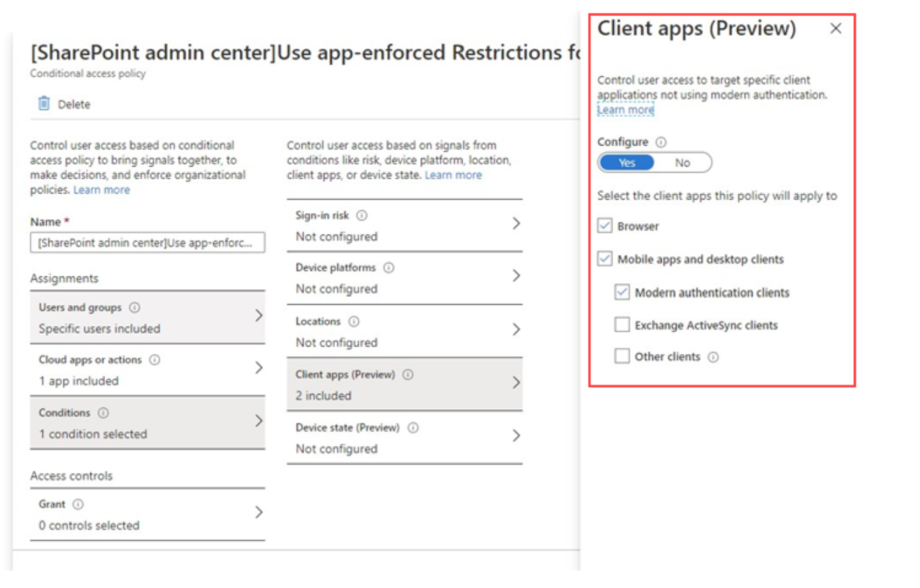
Task: Expand Users and groups chevron
Action: pos(258,316)
